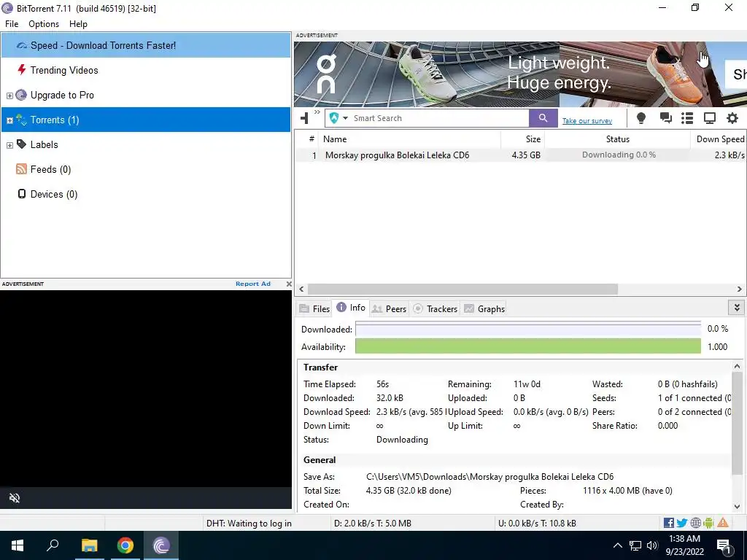
Task: Click the Add Torrent plus icon
Action: tap(304, 118)
